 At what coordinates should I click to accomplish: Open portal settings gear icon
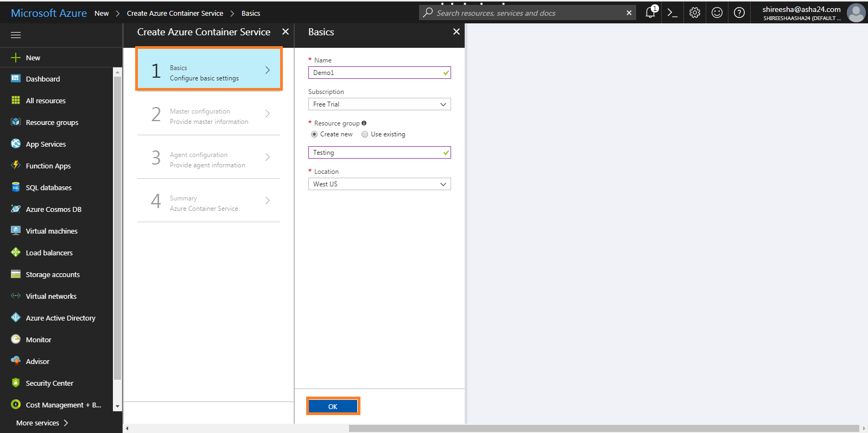tap(695, 12)
